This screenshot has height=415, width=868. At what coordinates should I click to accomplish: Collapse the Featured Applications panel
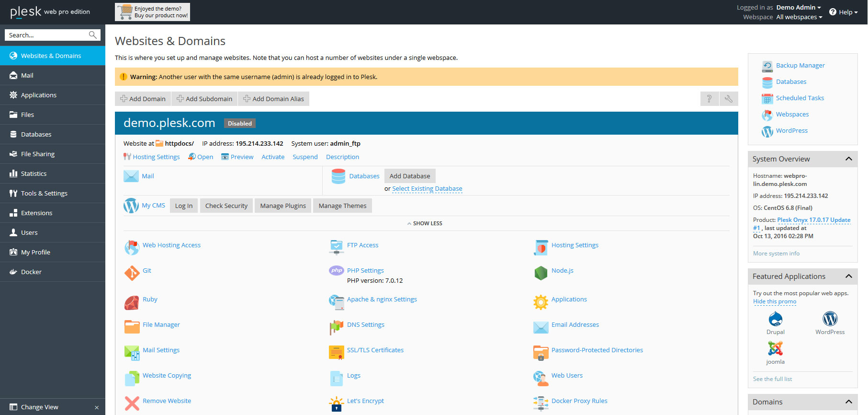tap(849, 276)
